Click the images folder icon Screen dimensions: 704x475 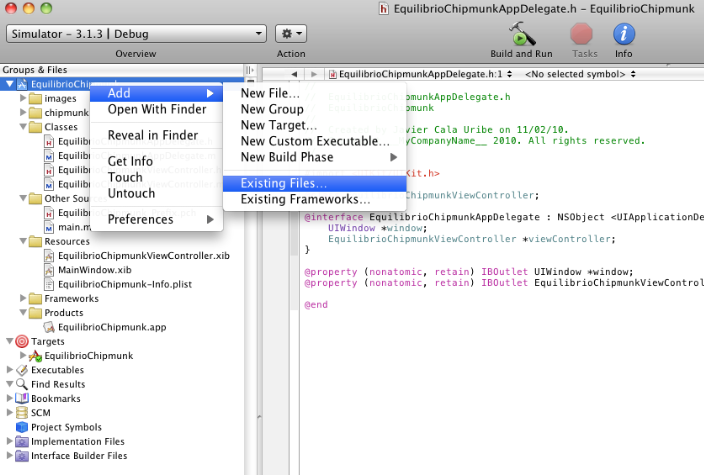[35, 98]
